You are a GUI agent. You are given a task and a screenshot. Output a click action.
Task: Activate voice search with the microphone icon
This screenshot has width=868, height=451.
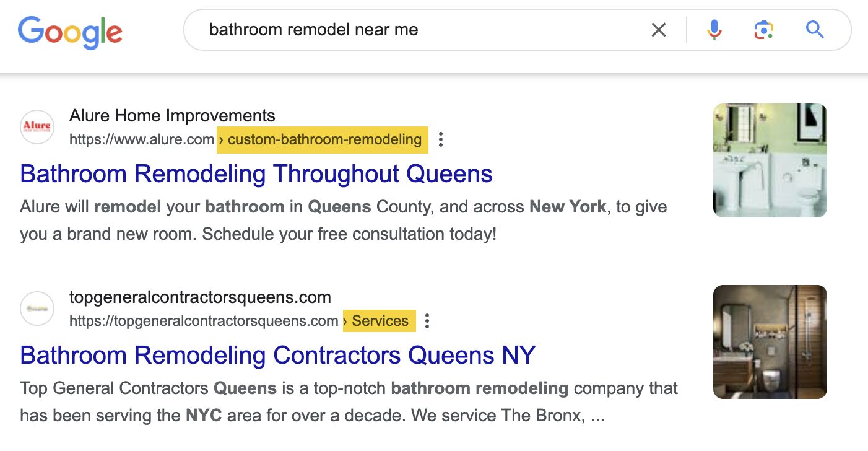714,29
